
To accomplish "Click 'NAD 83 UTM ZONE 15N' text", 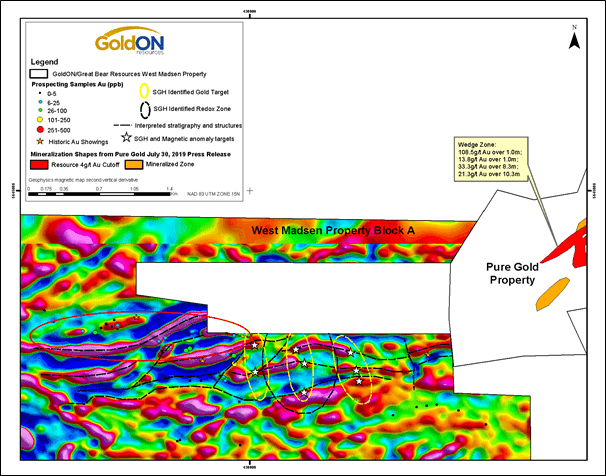I will [x=213, y=194].
